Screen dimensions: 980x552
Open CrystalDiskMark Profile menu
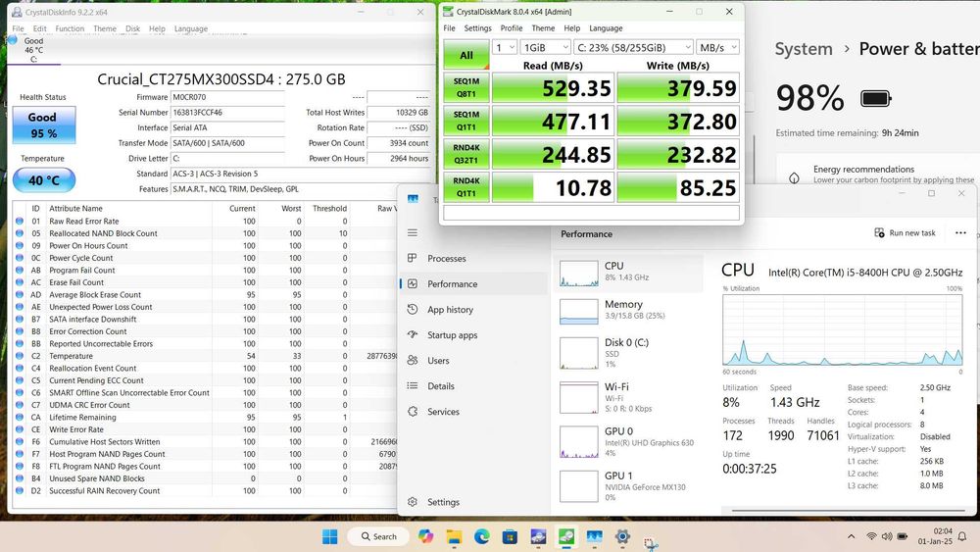(512, 28)
